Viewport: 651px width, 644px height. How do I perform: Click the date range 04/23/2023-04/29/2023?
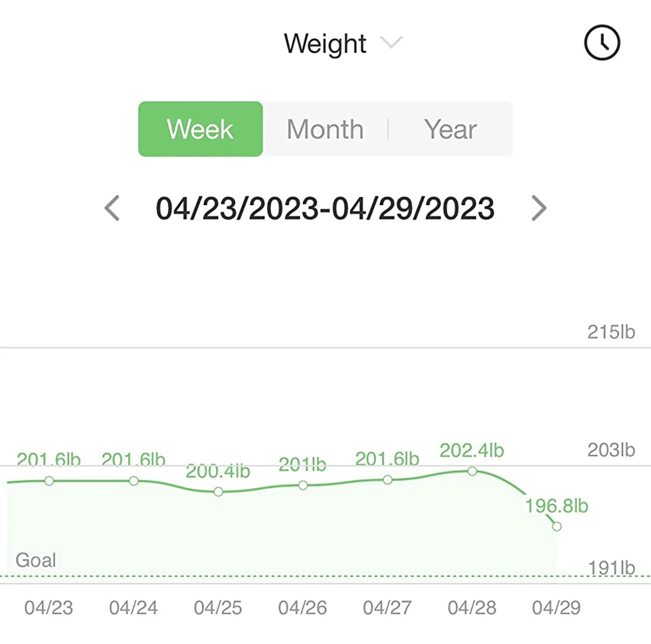325,208
